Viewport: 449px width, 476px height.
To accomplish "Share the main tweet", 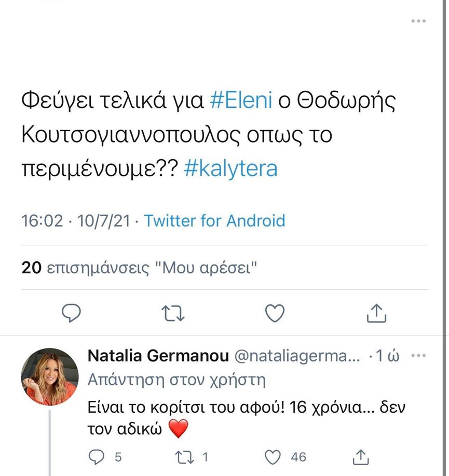I will [376, 313].
